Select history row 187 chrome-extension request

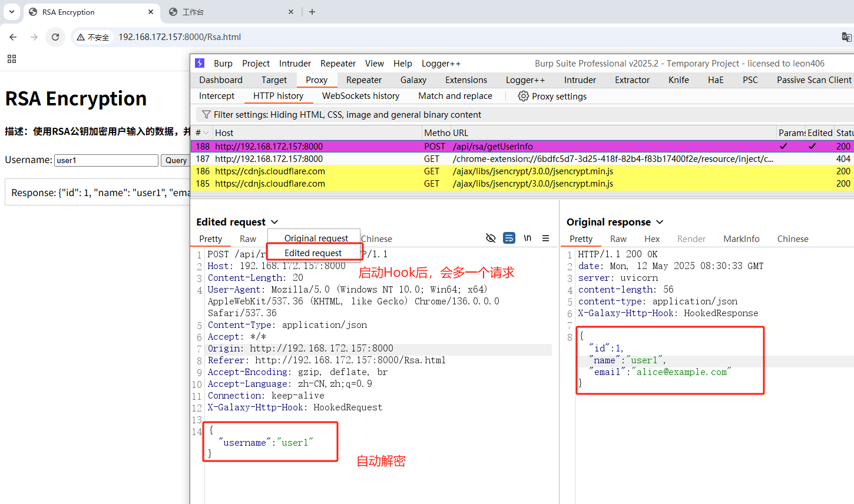(522, 158)
